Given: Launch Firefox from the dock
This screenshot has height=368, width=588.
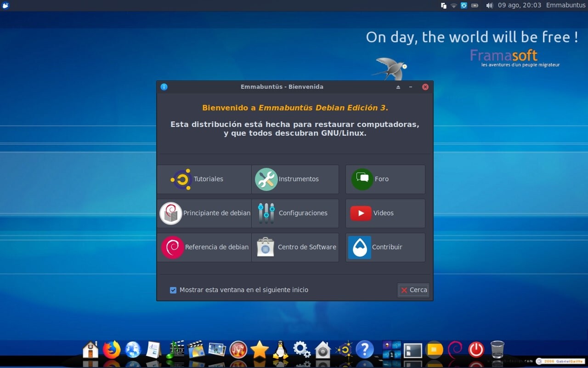Looking at the screenshot, I should coord(111,350).
